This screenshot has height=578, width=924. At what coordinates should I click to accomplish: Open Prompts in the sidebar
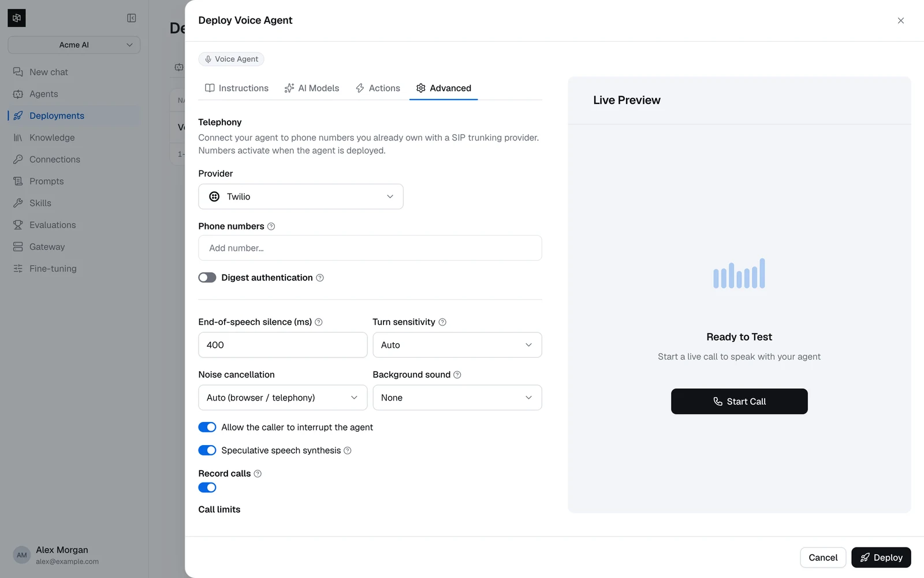(74, 181)
